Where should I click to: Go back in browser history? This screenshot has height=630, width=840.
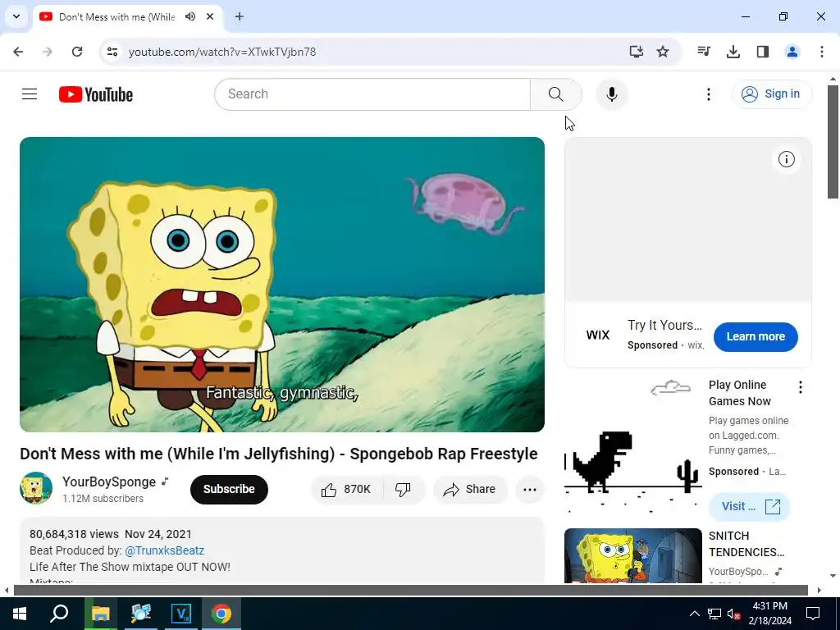(18, 52)
